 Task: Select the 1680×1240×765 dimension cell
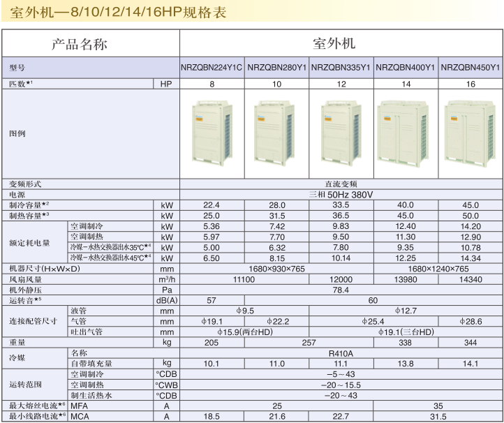(x=438, y=268)
